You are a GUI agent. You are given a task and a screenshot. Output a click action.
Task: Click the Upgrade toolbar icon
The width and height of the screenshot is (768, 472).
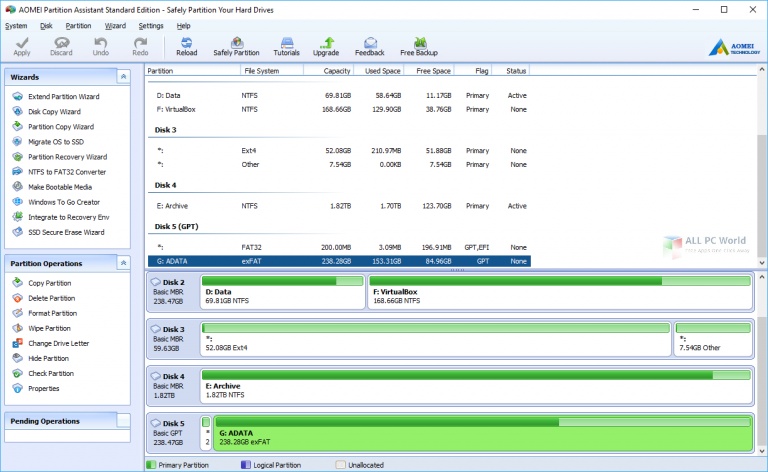point(326,47)
